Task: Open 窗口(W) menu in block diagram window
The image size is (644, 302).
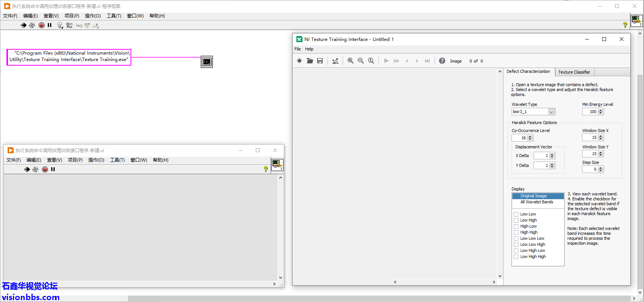Action: click(x=135, y=16)
